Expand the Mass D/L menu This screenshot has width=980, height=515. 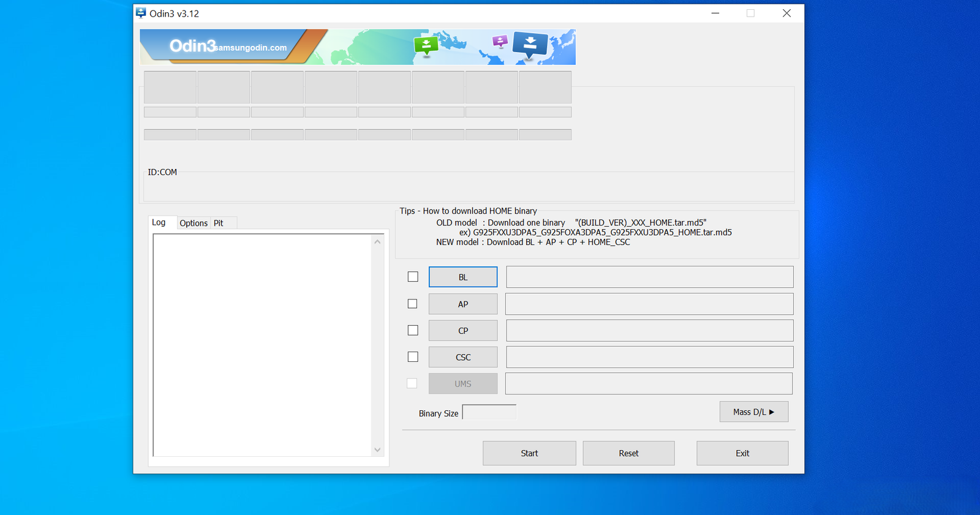(753, 412)
